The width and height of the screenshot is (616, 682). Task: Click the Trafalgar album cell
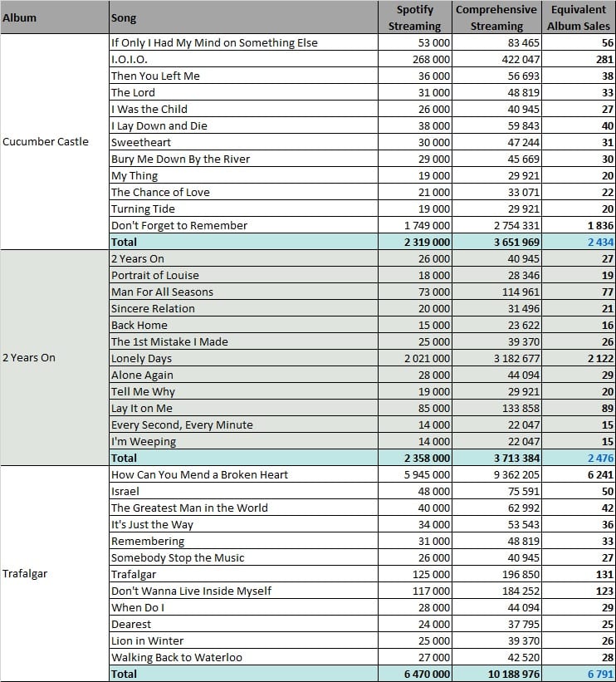click(54, 573)
